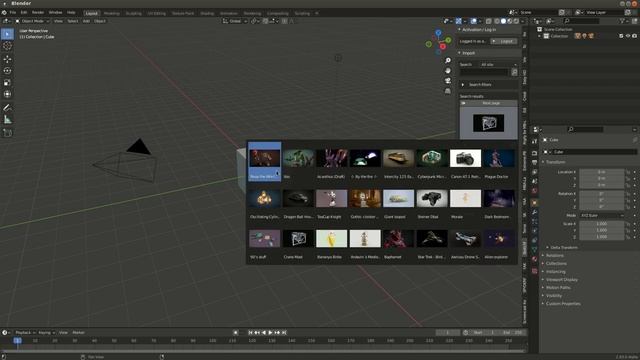The width and height of the screenshot is (640, 360).
Task: Select the Move tool
Action: click(7, 59)
